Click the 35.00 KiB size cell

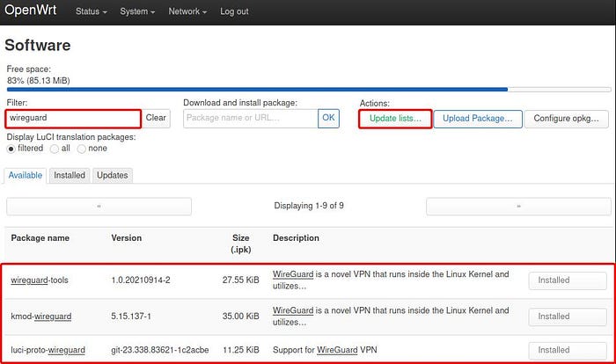pos(241,317)
